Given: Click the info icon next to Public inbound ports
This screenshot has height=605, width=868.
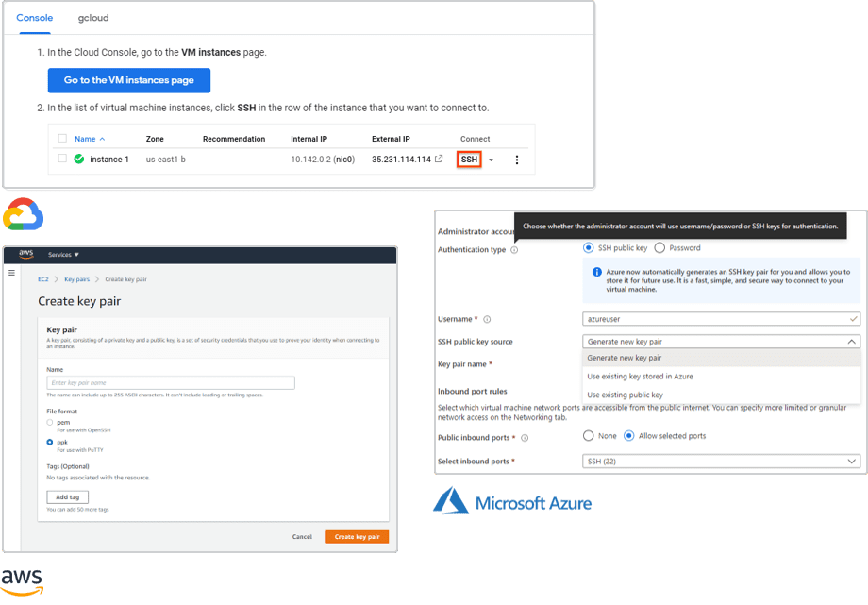Looking at the screenshot, I should coord(525,438).
